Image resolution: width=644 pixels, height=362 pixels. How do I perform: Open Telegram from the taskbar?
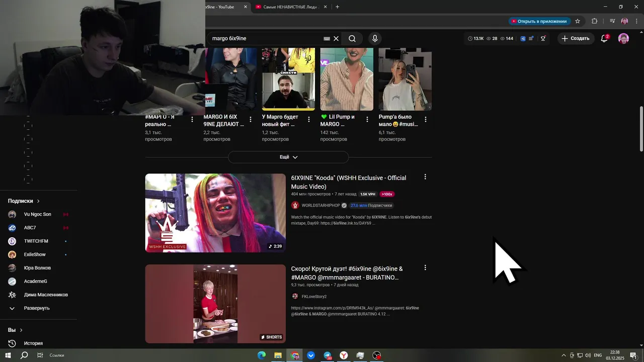pos(328,355)
